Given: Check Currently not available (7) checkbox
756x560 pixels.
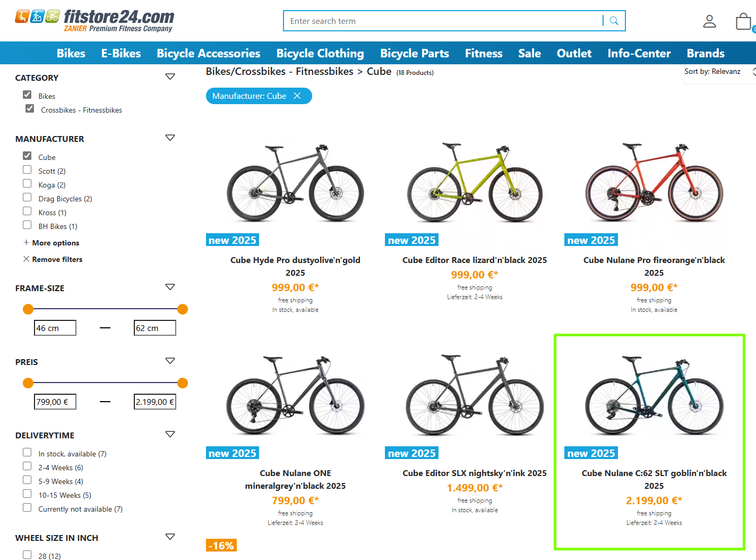Looking at the screenshot, I should [x=27, y=507].
